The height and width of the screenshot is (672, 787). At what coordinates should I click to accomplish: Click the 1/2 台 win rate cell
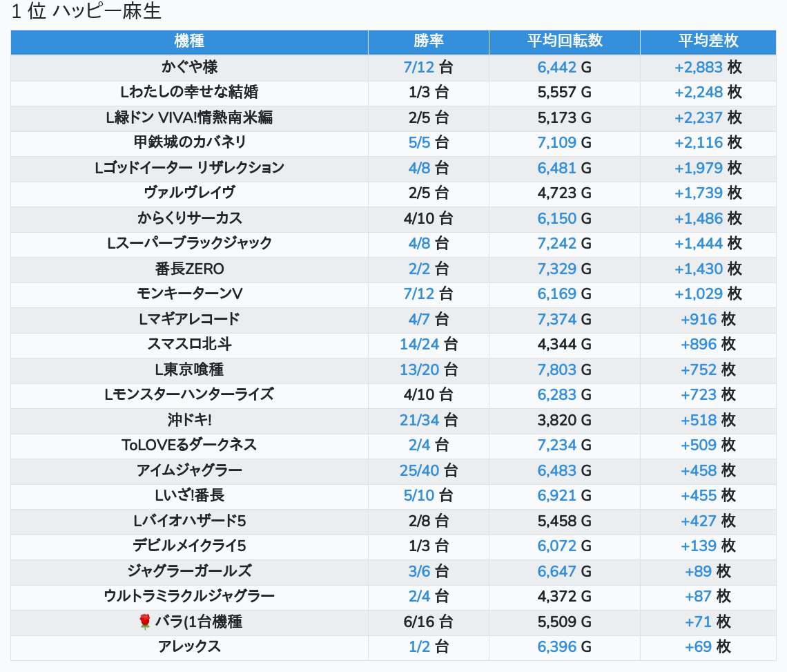pyautogui.click(x=429, y=647)
